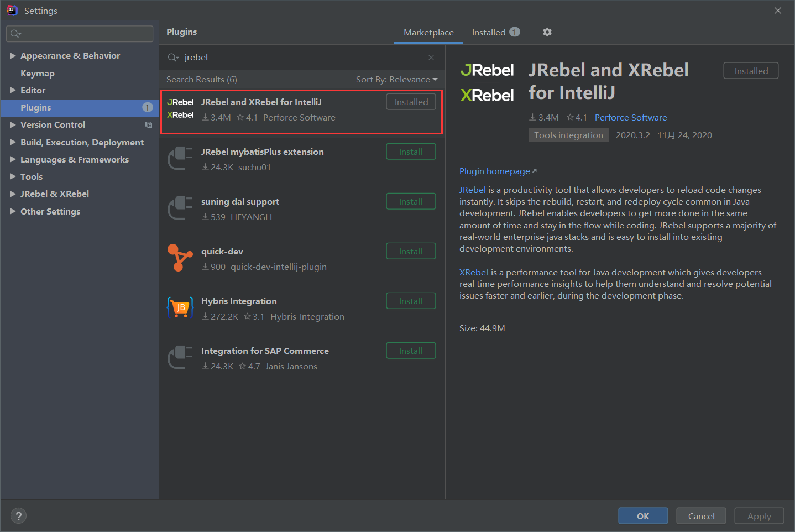Select JRebel mybatisPlus extension result title

pyautogui.click(x=263, y=152)
